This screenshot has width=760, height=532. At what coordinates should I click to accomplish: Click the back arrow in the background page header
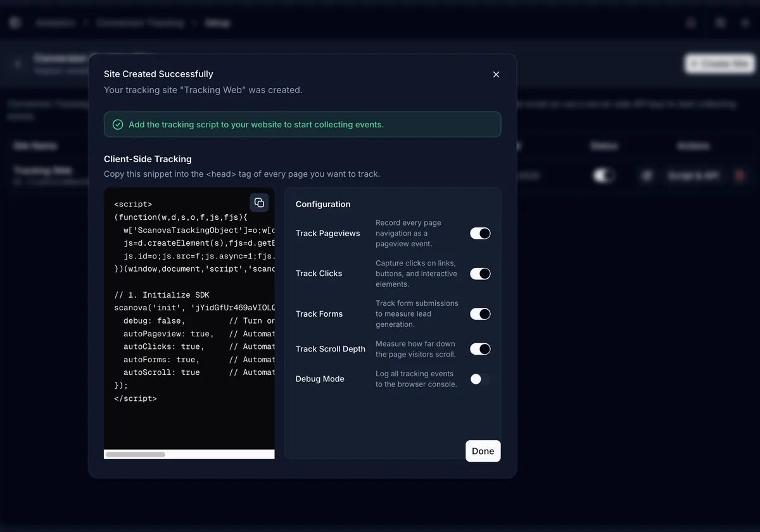pyautogui.click(x=18, y=64)
